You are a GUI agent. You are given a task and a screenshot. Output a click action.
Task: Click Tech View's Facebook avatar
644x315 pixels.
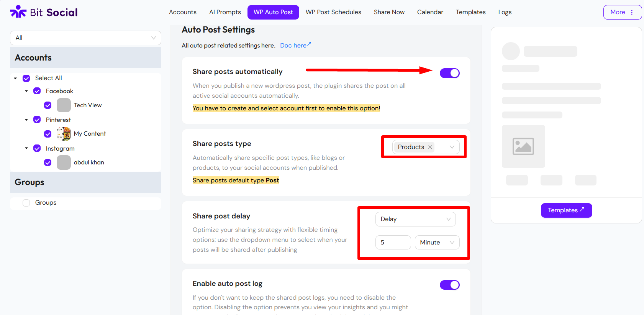point(64,105)
